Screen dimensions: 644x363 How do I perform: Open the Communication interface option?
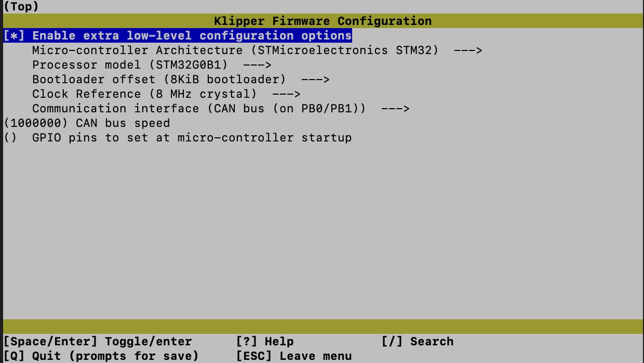pos(199,109)
